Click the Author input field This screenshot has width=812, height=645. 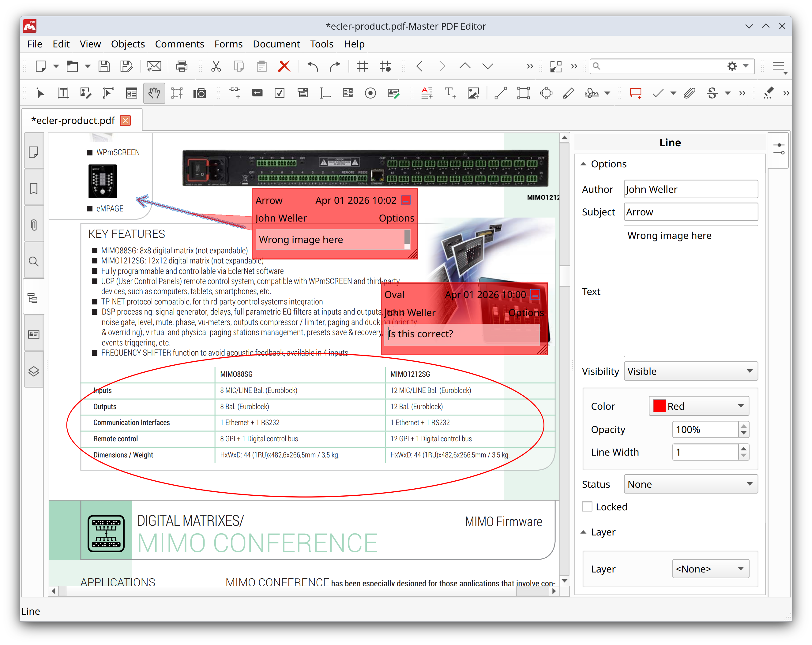point(691,189)
